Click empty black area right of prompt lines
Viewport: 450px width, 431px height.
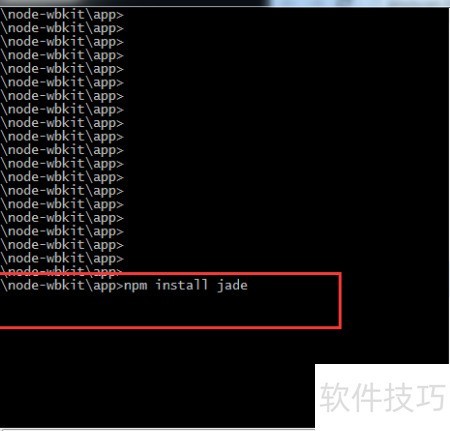[283, 133]
